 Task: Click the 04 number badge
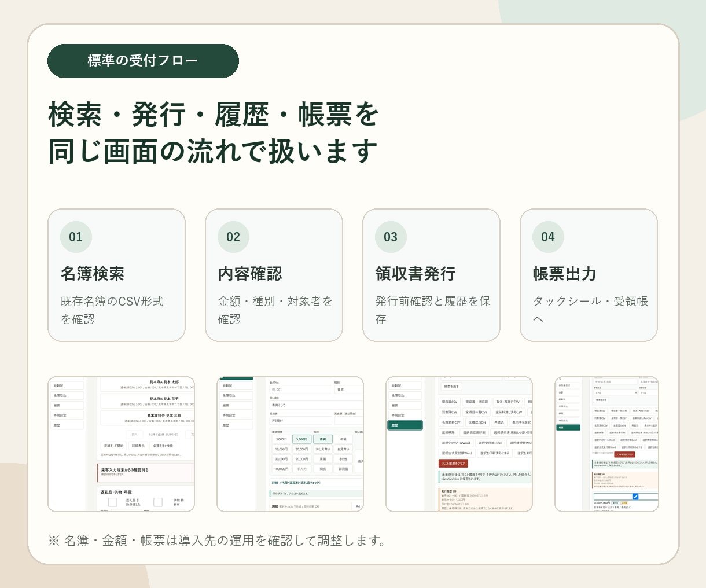tap(548, 237)
